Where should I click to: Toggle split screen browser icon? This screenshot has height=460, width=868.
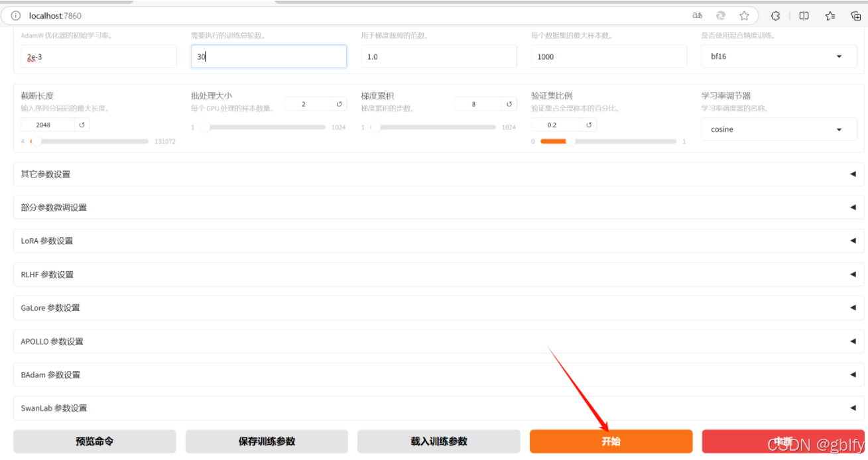coord(804,15)
